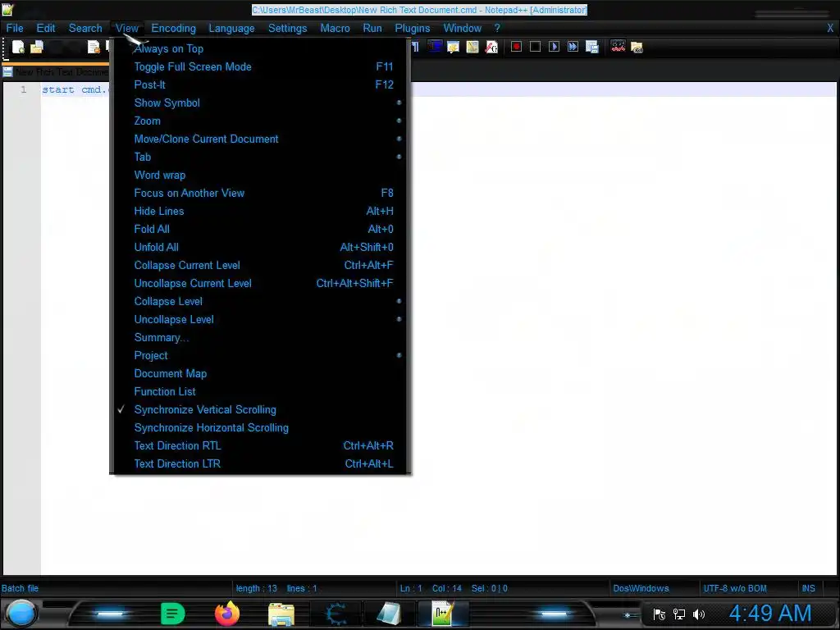840x630 pixels.
Task: Choose Unfold All
Action: point(260,248)
